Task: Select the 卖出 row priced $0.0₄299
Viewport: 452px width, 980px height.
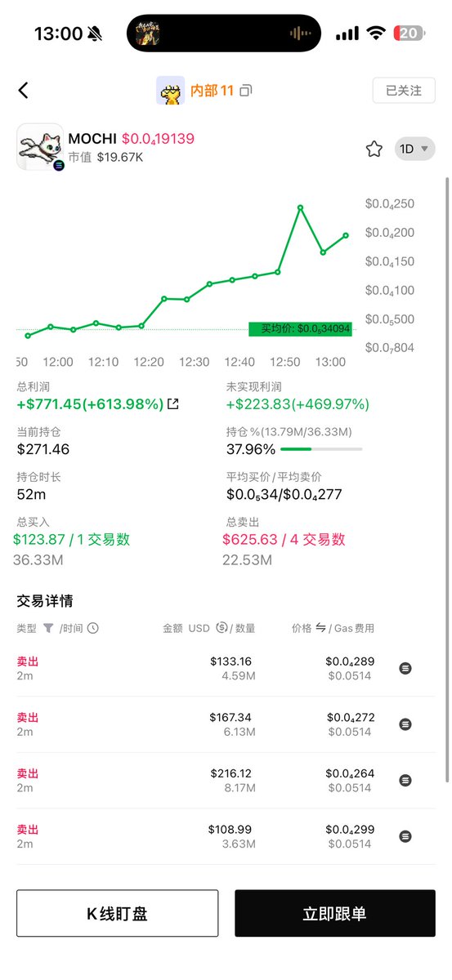Action: coord(226,836)
